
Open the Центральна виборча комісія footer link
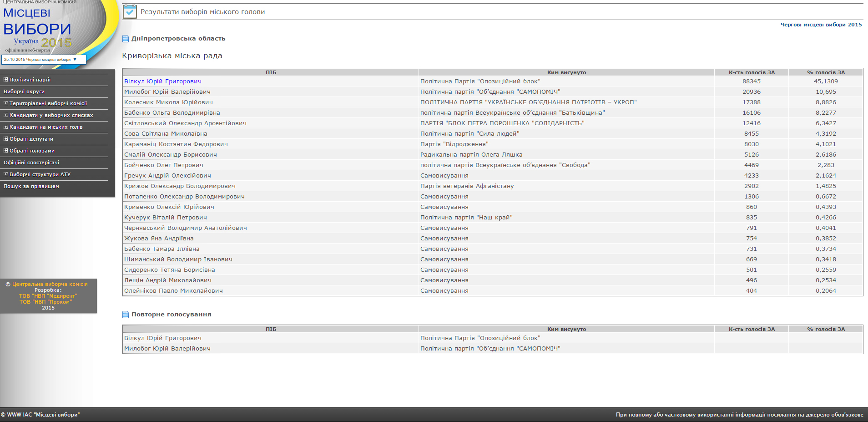[50, 284]
